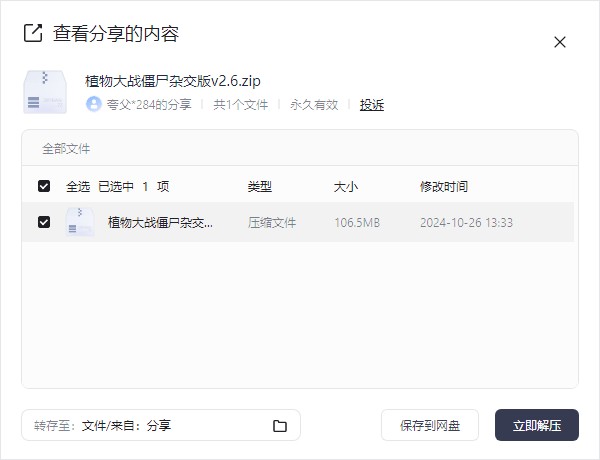Screen dimensions: 600x460
Task: Open the 全部文件 breadcrumb
Action: [x=66, y=148]
